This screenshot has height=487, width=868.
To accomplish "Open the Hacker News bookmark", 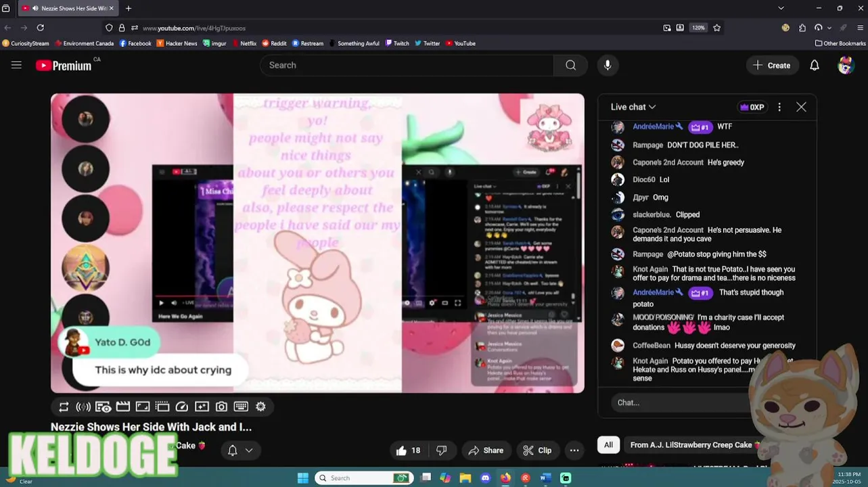I will click(177, 43).
